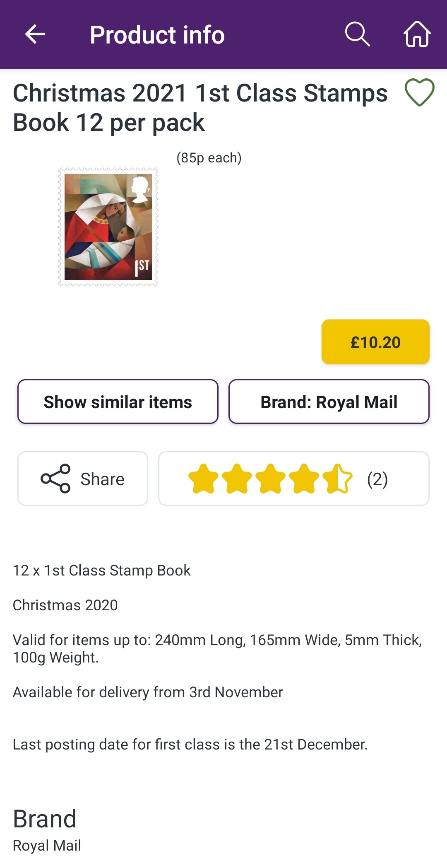
Task: Tap the last posting date description line
Action: pos(190,745)
